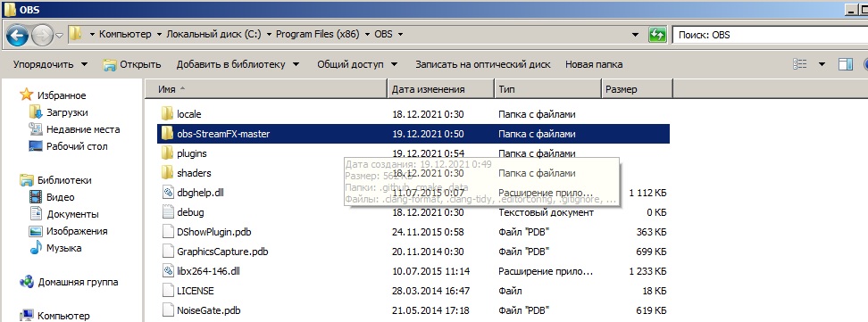The width and height of the screenshot is (868, 322).
Task: Click dbghelp.dll file icon
Action: click(168, 193)
